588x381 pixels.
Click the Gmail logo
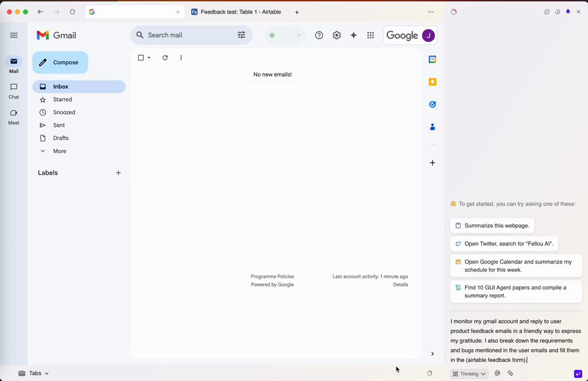pos(56,35)
